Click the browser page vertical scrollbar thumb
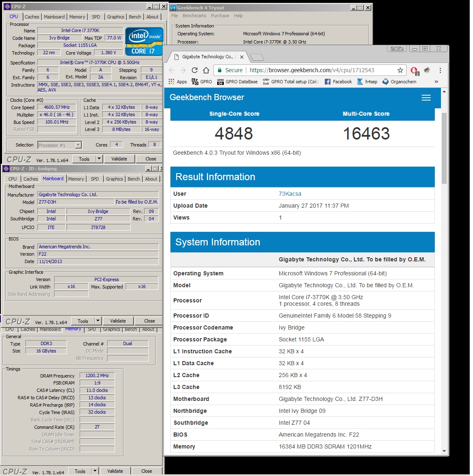The image size is (473, 476). pyautogui.click(x=444, y=148)
